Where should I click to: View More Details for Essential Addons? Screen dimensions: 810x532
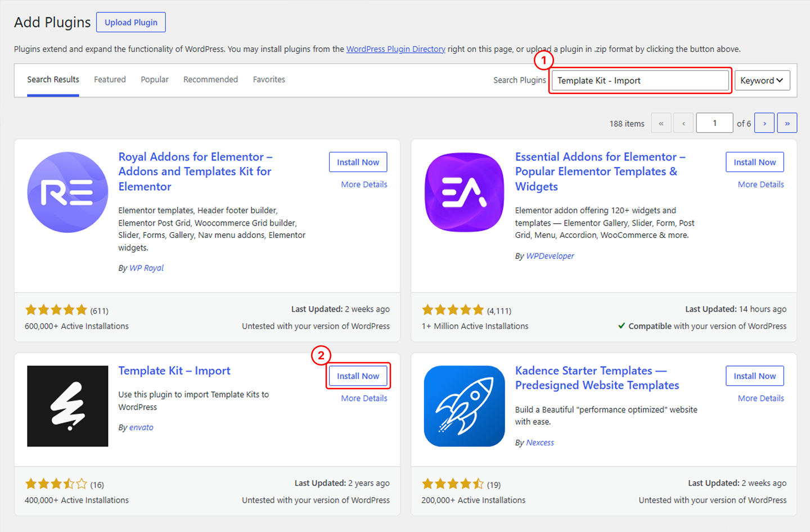(761, 184)
